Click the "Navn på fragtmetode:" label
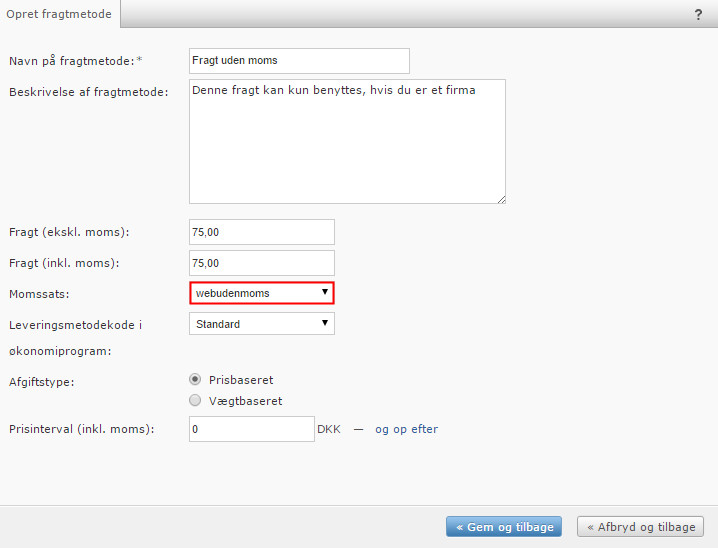The width and height of the screenshot is (718, 548). (71, 61)
